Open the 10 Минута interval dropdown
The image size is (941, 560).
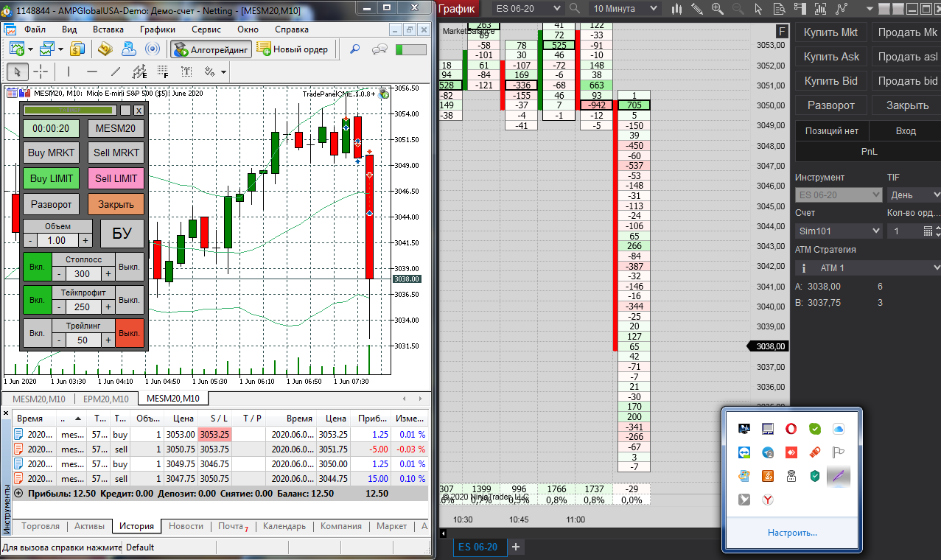pyautogui.click(x=624, y=9)
